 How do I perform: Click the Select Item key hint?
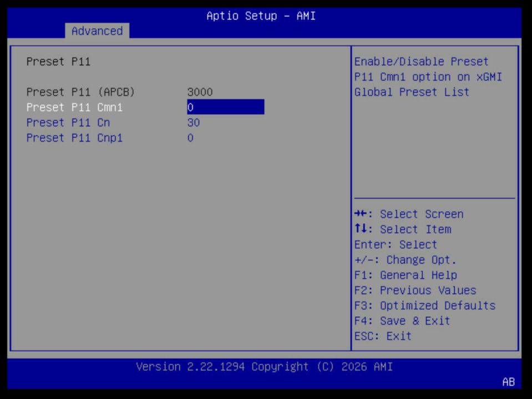pyautogui.click(x=403, y=229)
